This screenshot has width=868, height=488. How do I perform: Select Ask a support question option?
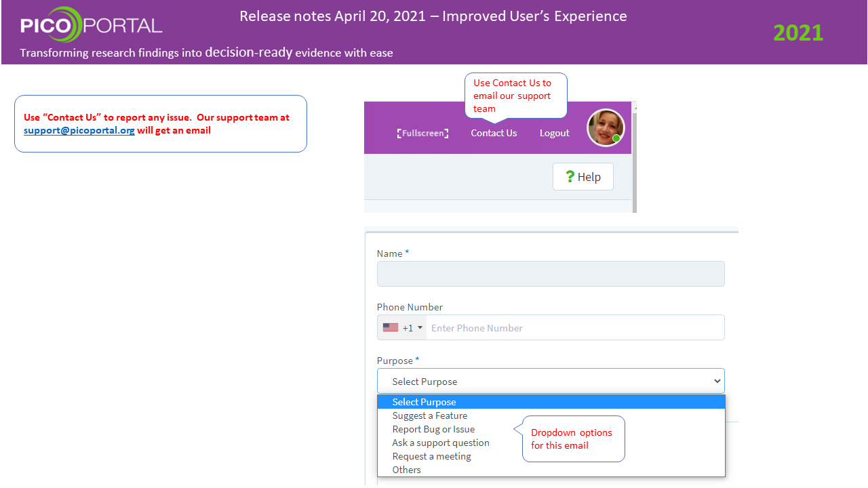point(551,443)
